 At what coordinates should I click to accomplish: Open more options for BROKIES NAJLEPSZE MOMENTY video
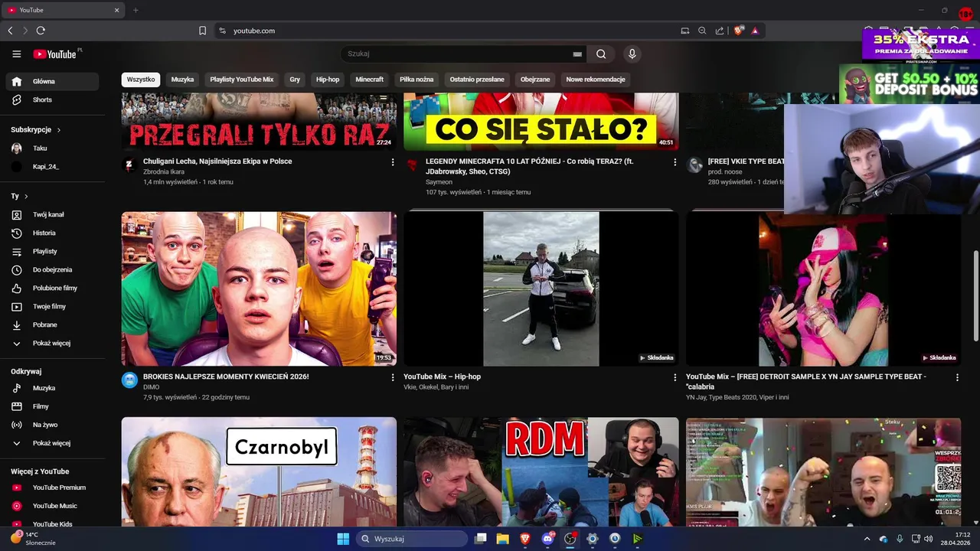click(393, 377)
